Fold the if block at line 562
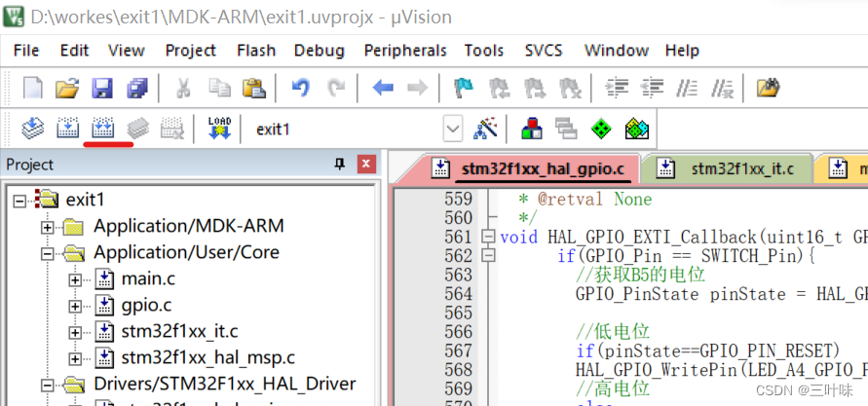This screenshot has height=406, width=868. [x=488, y=255]
